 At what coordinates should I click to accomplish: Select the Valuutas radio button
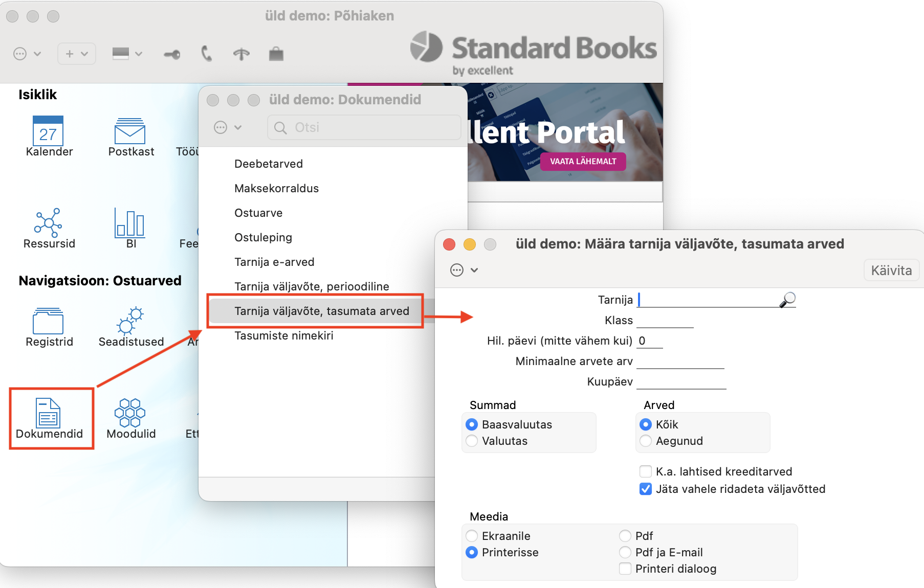472,441
